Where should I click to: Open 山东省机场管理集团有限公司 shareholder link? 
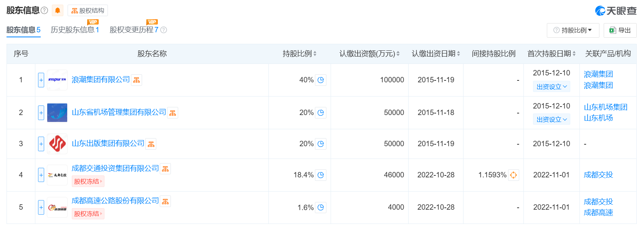click(x=119, y=112)
